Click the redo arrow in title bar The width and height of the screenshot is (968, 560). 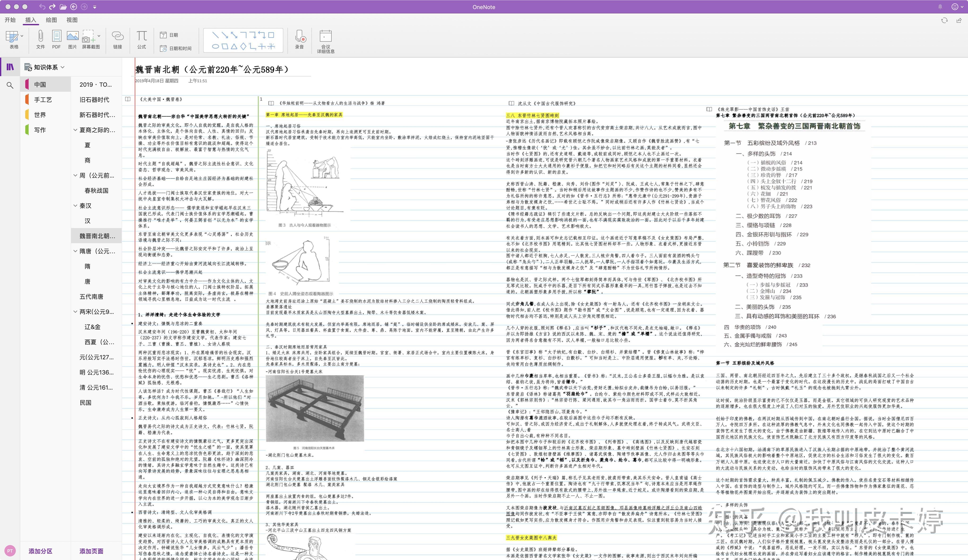point(52,7)
